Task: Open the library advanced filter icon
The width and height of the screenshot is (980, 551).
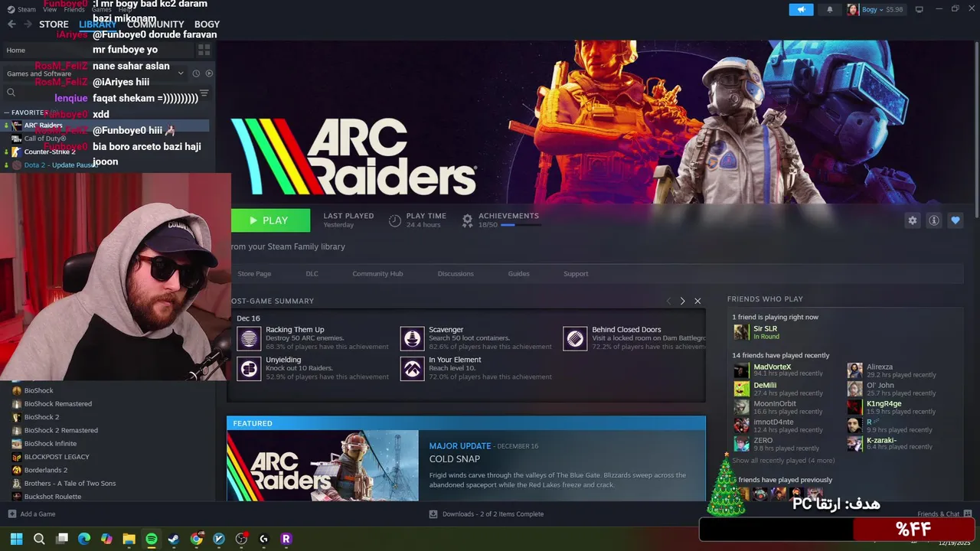Action: (204, 93)
